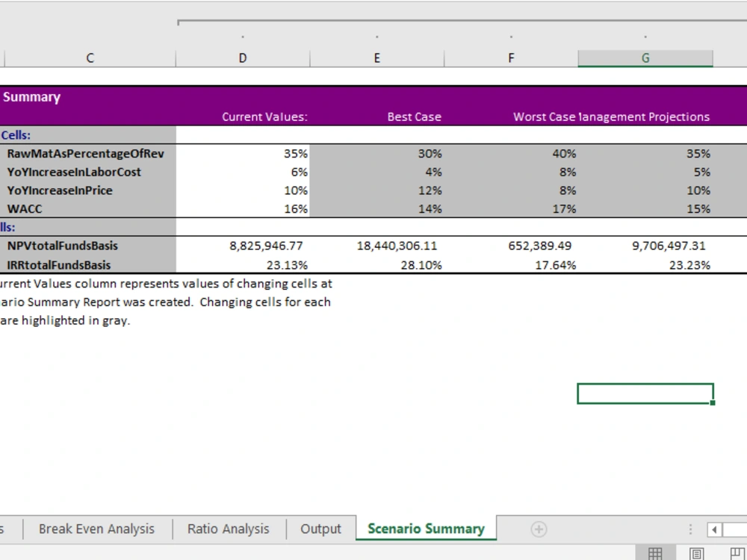Select the Best Case header cell

coord(376,116)
